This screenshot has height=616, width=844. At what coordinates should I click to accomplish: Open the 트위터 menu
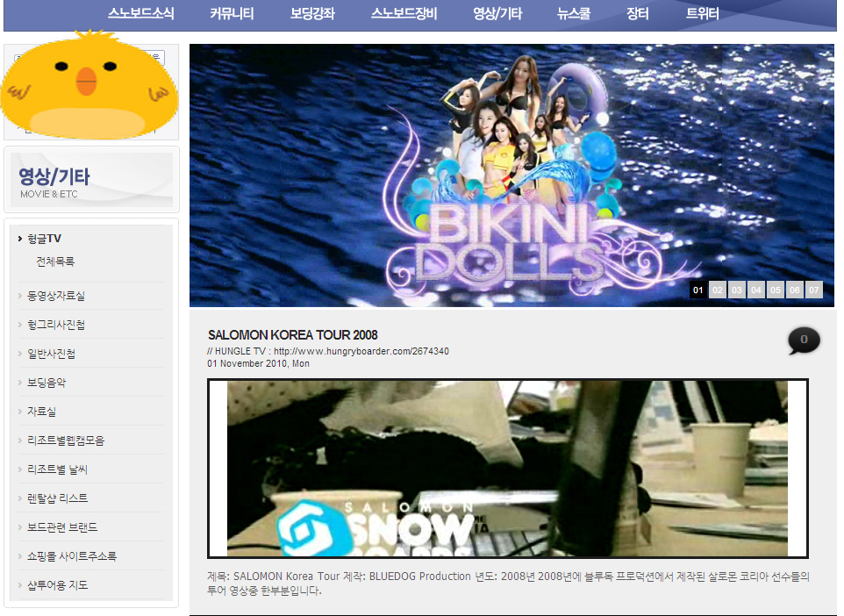click(x=702, y=13)
